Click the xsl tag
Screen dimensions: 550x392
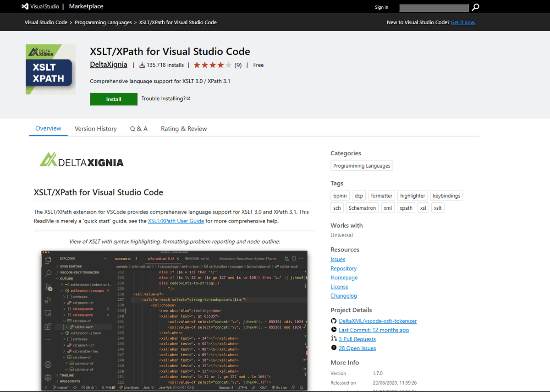(x=423, y=208)
